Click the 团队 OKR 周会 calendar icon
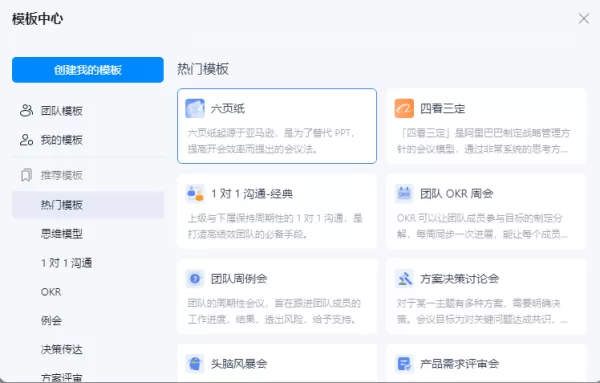This screenshot has width=600, height=383. tap(404, 194)
